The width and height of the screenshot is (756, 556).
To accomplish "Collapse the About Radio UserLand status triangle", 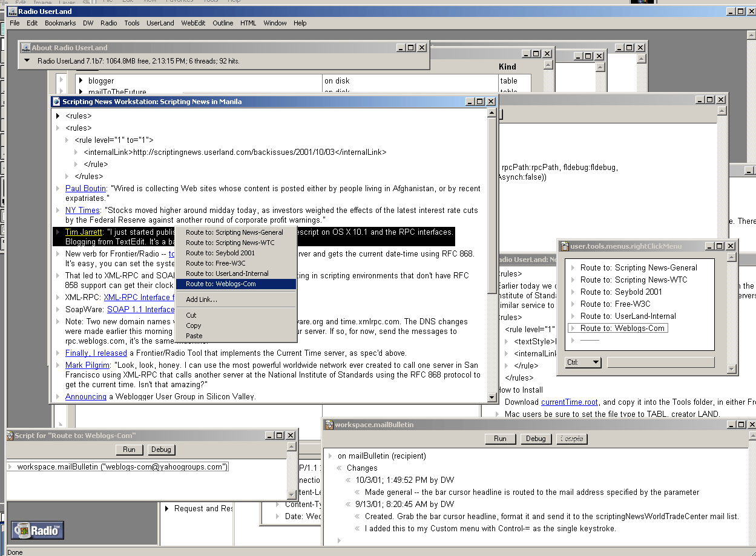I will click(x=27, y=61).
